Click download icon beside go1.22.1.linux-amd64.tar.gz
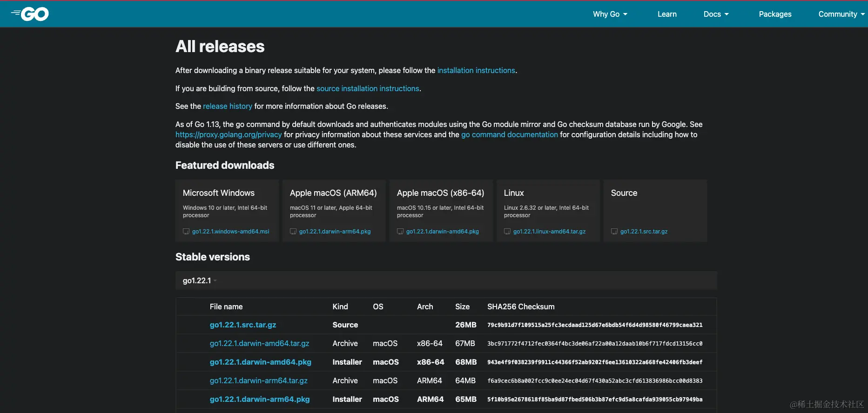Screen dimensions: 868x413 coord(507,232)
